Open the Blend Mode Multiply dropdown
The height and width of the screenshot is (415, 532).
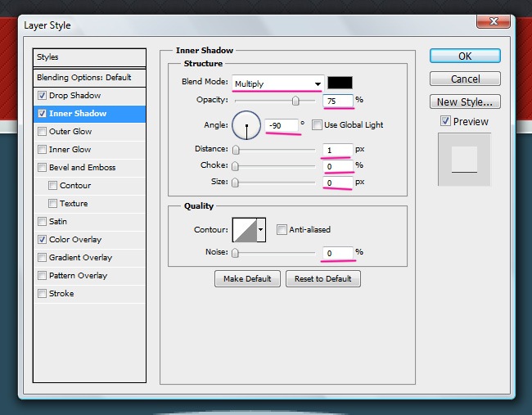(277, 83)
